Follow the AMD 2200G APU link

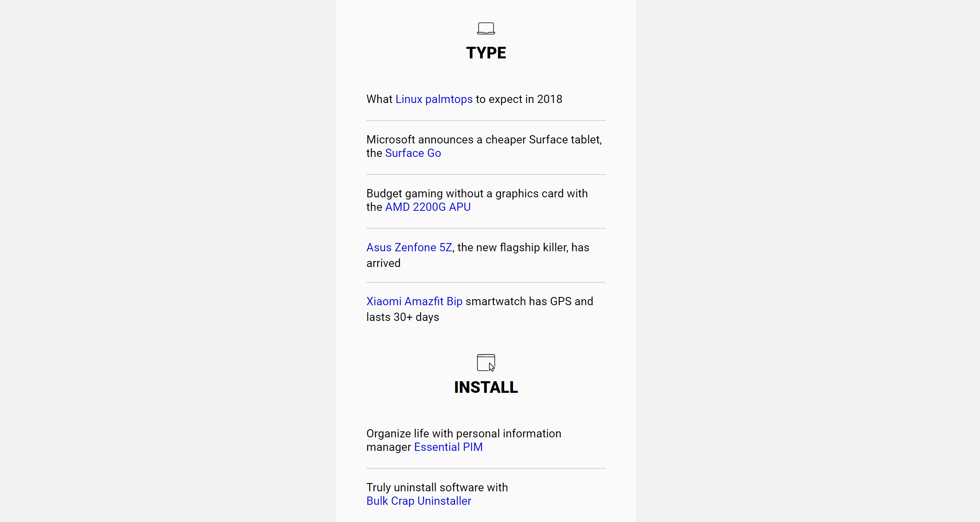click(x=428, y=207)
